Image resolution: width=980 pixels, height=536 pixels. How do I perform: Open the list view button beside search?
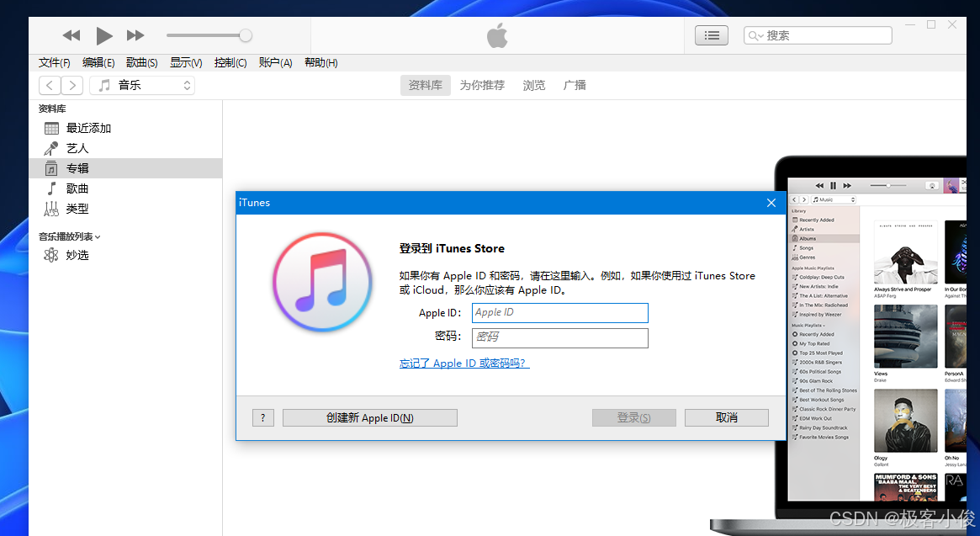point(712,35)
